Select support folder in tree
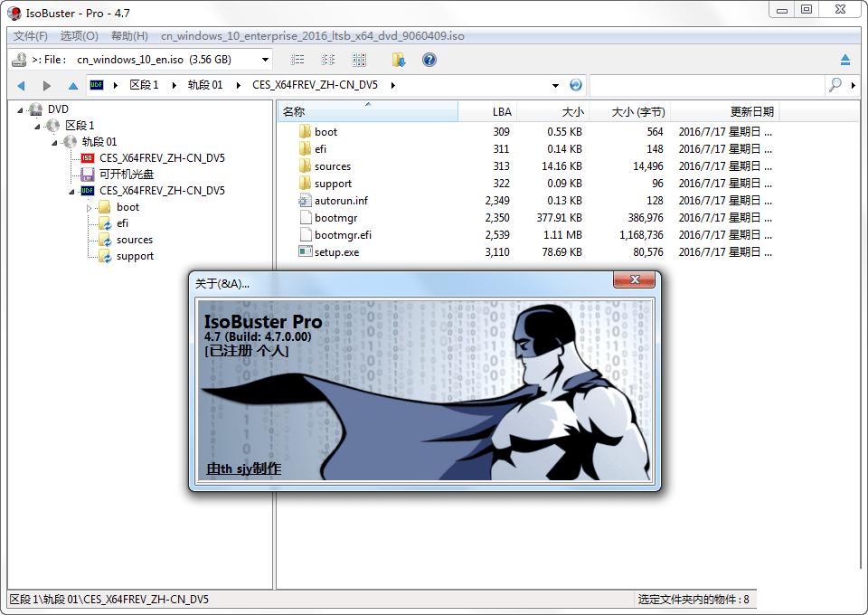The height and width of the screenshot is (615, 868). click(135, 256)
